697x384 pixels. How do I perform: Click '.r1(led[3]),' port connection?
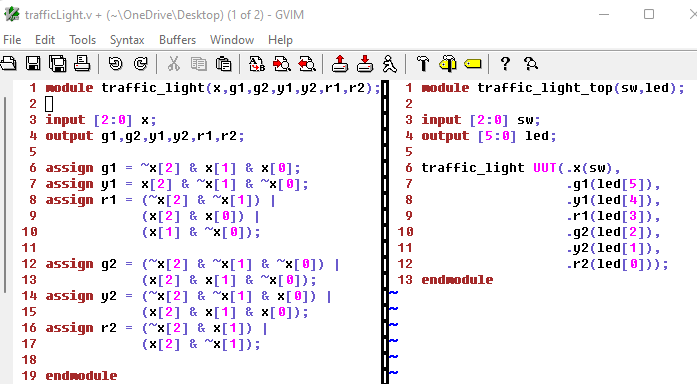pos(613,216)
